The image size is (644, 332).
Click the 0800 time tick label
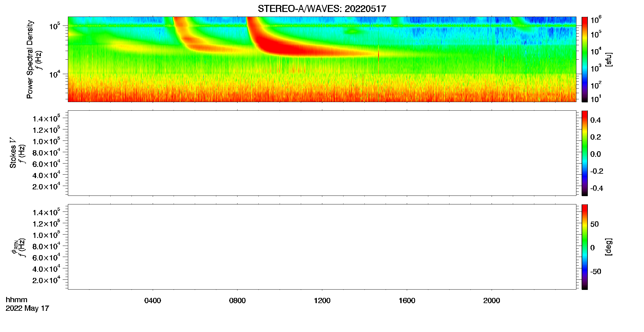click(x=238, y=301)
